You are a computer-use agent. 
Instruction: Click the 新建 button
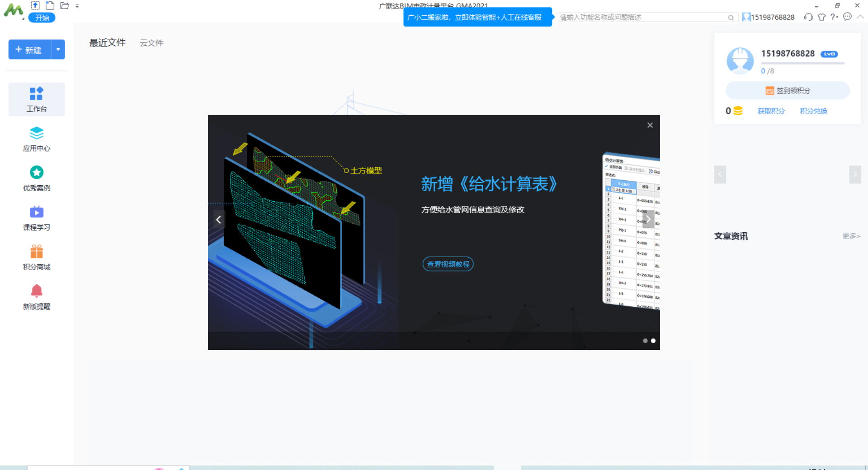[30, 50]
